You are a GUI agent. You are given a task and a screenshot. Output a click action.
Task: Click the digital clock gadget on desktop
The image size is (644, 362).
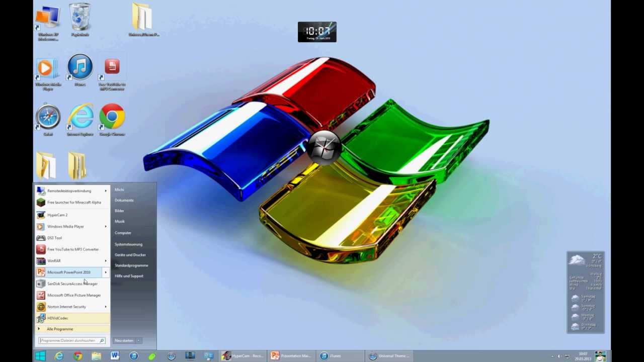coord(317,32)
